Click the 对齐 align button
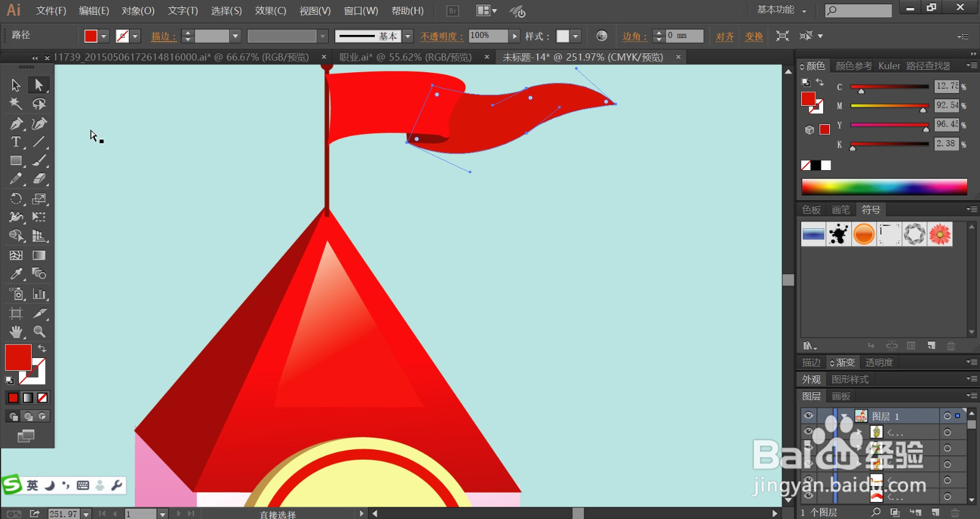This screenshot has width=980, height=519. tap(725, 36)
